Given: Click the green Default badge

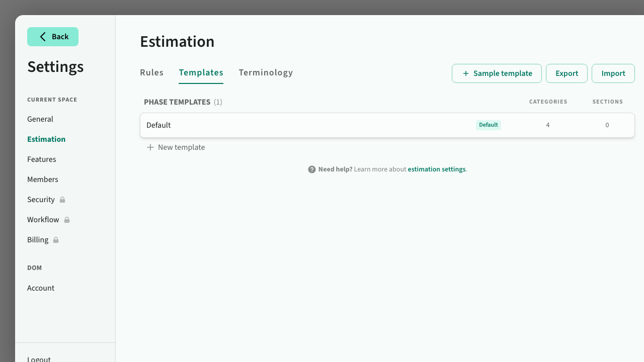Looking at the screenshot, I should coord(488,125).
